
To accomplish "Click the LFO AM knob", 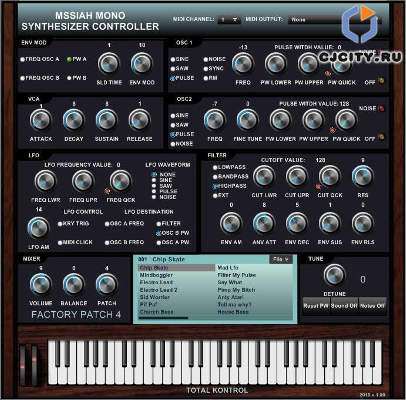I will click(x=38, y=228).
